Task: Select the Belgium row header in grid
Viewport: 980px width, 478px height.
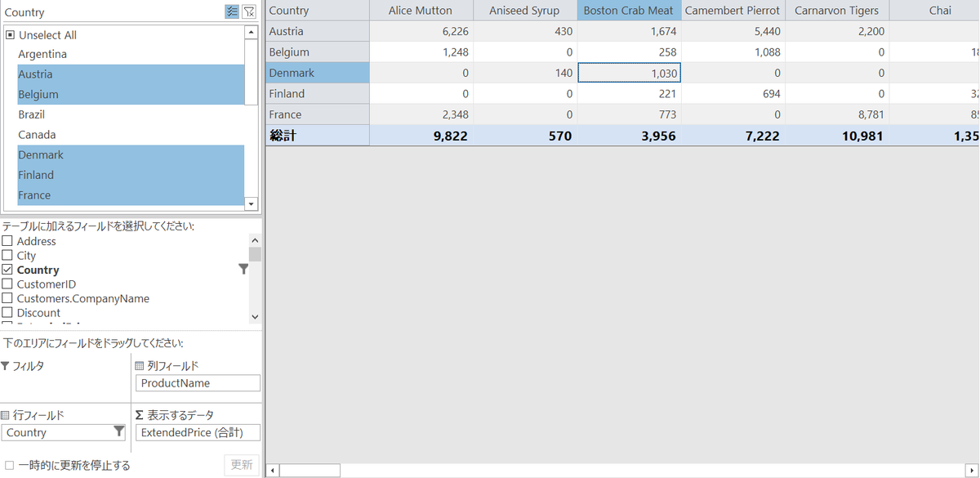Action: 318,52
